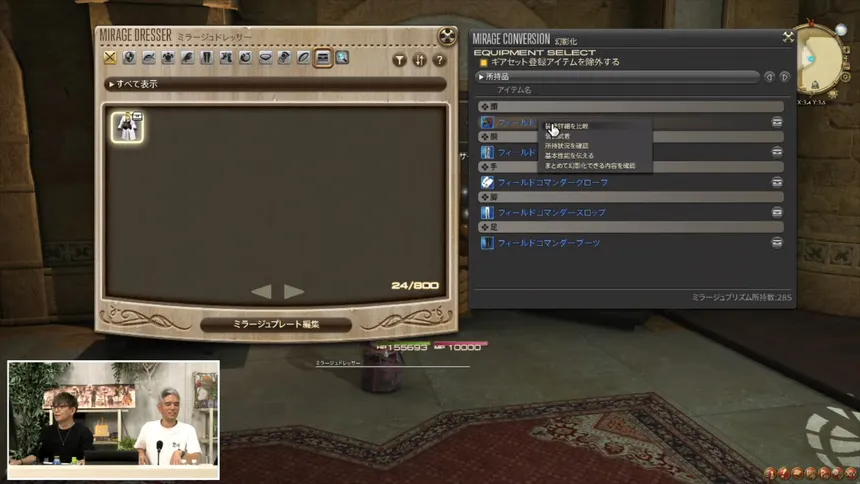Viewport: 860px width, 484px height.
Task: Click the sort arrows icon in Mirage Dresser
Action: point(419,60)
